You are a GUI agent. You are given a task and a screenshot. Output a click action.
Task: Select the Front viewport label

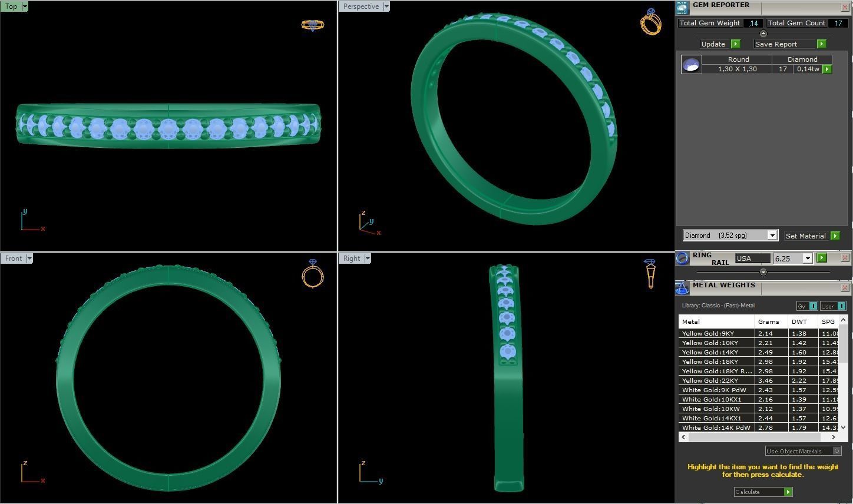[x=13, y=258]
